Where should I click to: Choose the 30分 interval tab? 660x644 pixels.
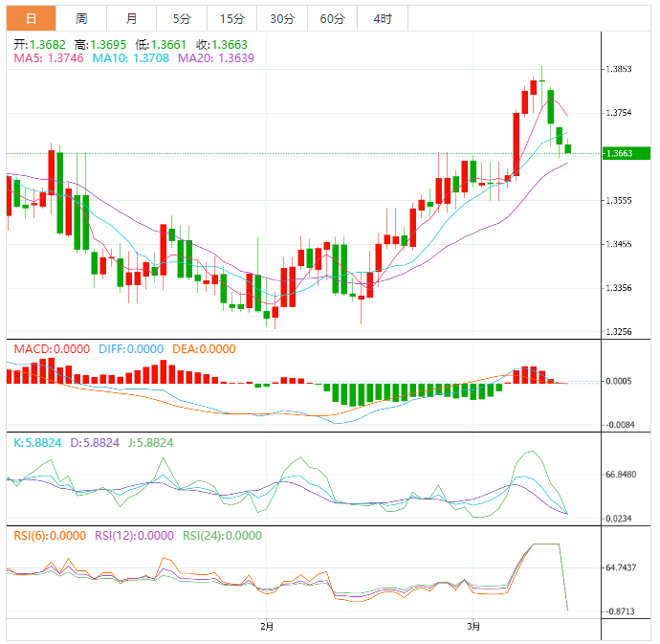(281, 18)
